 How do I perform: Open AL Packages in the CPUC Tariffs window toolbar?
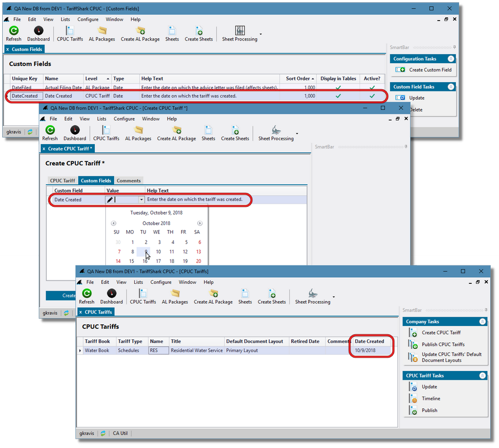[x=175, y=297]
